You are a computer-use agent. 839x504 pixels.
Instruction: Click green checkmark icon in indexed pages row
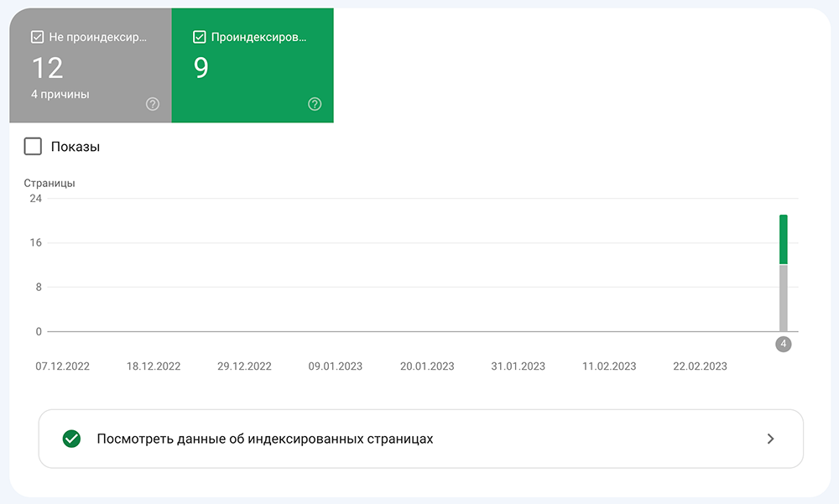(x=71, y=439)
